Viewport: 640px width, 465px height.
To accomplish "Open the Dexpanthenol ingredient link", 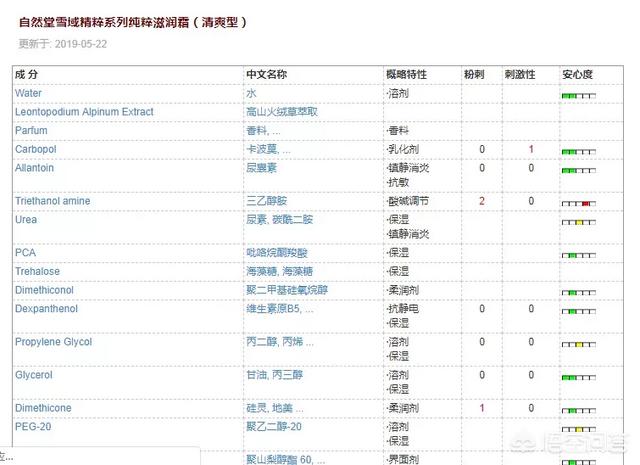I will pyautogui.click(x=46, y=309).
